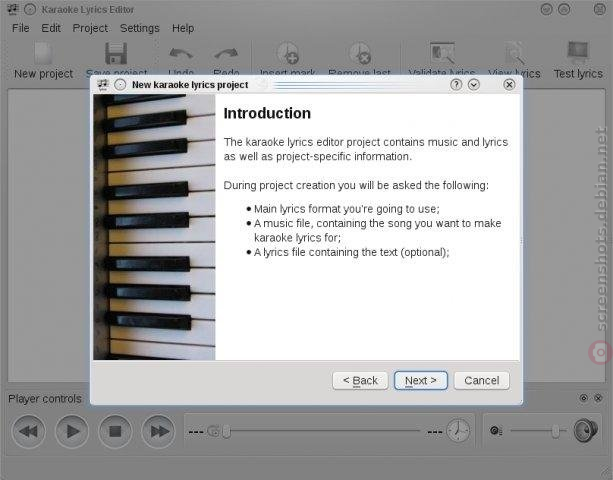This screenshot has height=480, width=613.
Task: Cancel the new project wizard
Action: point(482,380)
